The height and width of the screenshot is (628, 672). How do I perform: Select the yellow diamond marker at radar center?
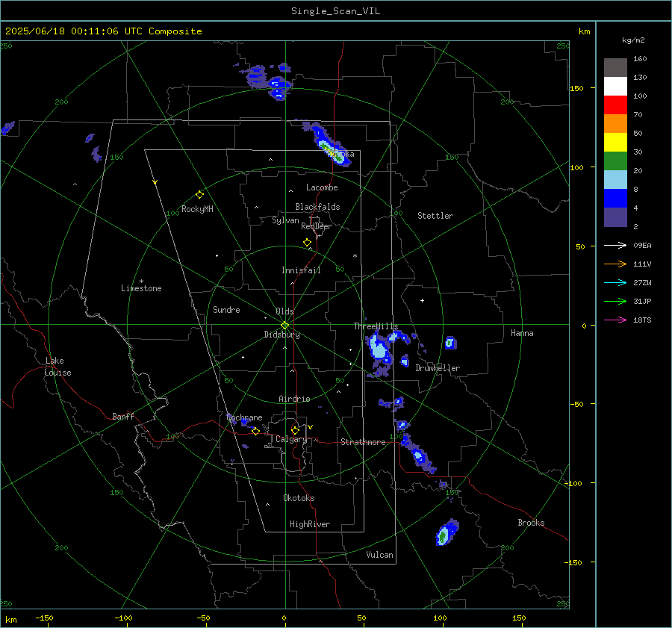coord(285,325)
